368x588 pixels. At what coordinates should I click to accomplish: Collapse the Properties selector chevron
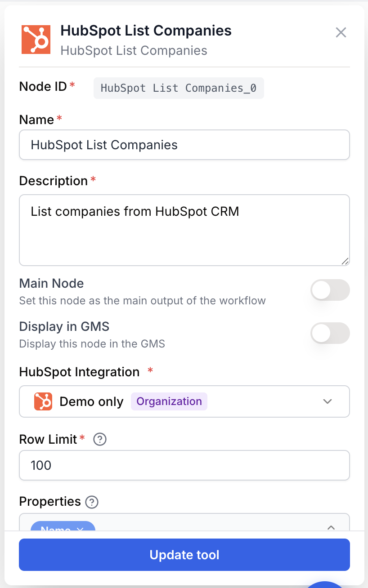331,527
